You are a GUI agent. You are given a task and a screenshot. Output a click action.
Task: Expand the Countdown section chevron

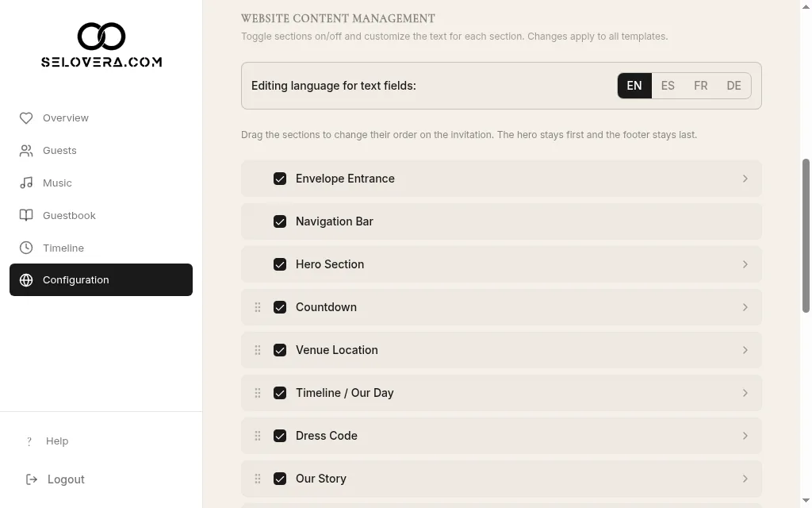click(745, 307)
